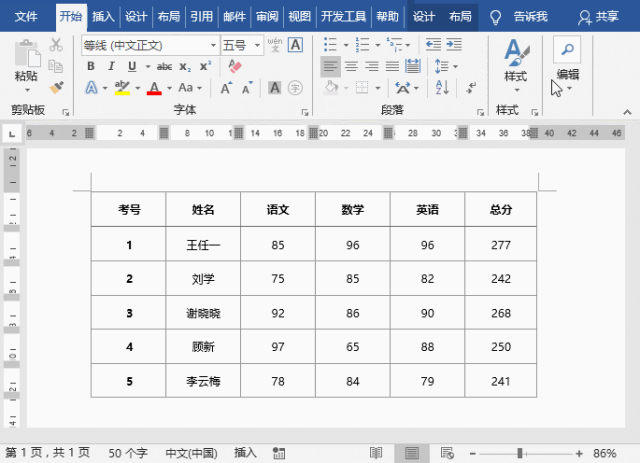Click the enclosed character icon
This screenshot has width=640, height=463.
[x=295, y=87]
